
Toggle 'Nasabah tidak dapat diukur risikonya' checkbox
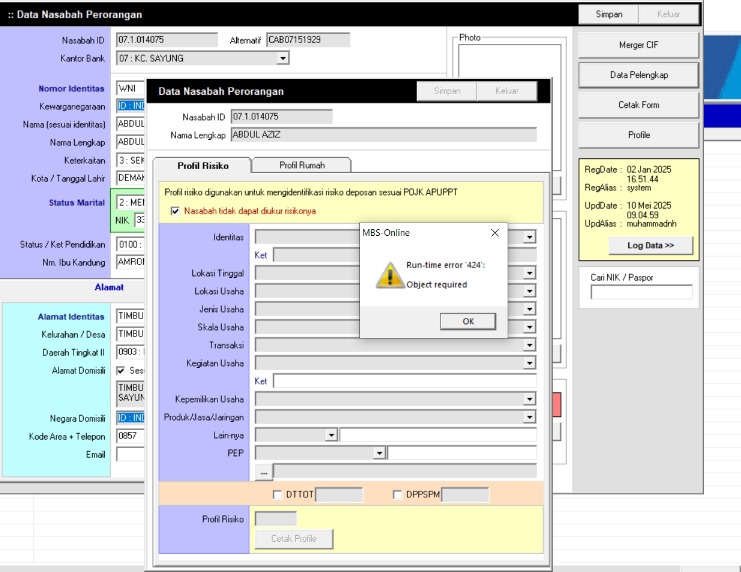pos(176,211)
